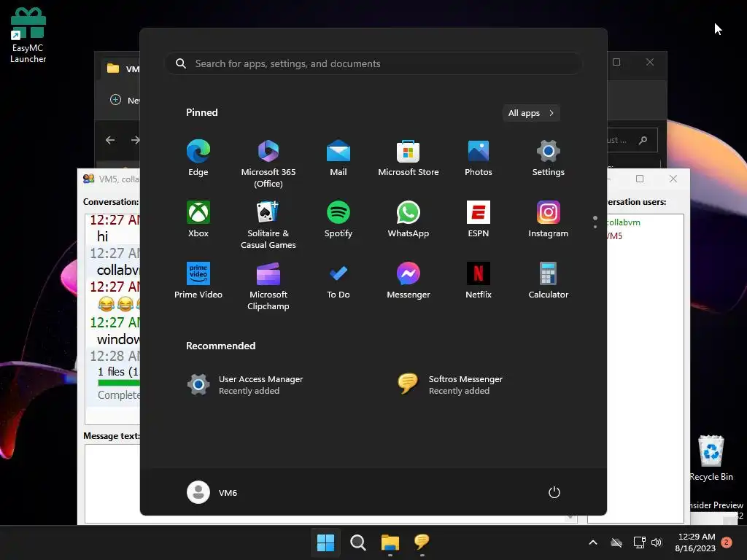The width and height of the screenshot is (747, 560).
Task: Open Edge from pinned apps
Action: pyautogui.click(x=198, y=158)
